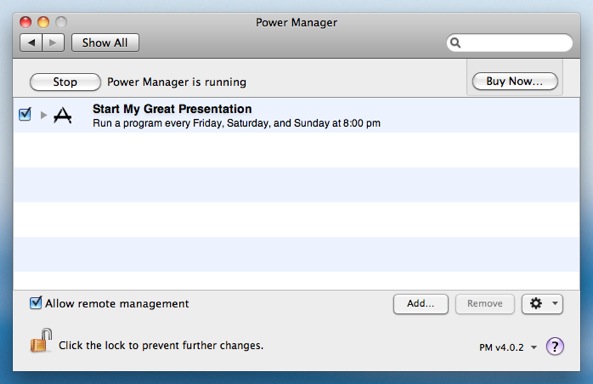Click the application icon for Start My Great Presentation
Viewport: 593px width, 384px height.
pos(62,115)
